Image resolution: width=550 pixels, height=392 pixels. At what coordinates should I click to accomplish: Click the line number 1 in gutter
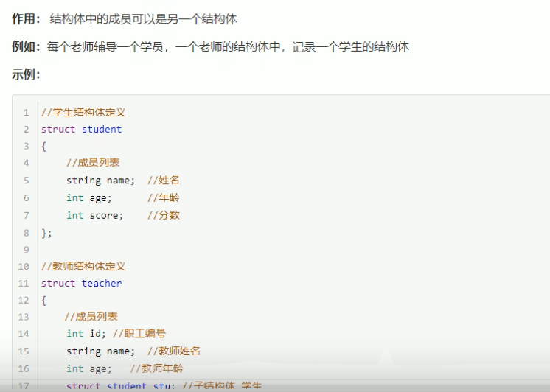(27, 113)
